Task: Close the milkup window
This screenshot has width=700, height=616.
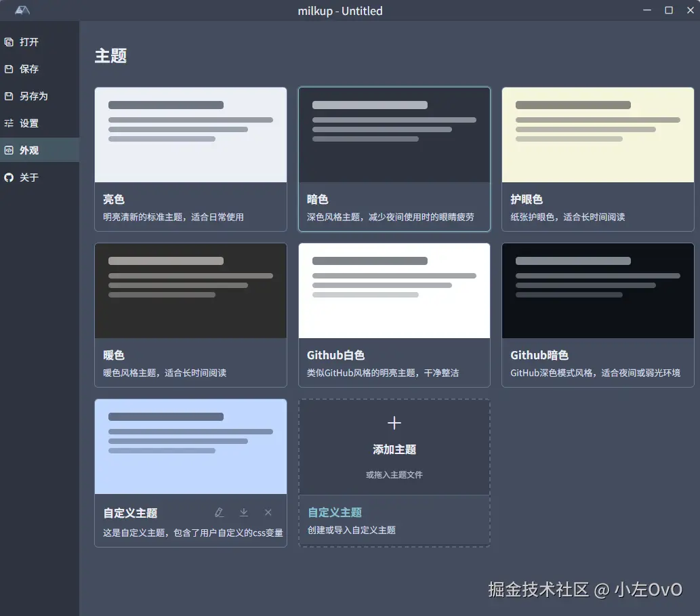Action: (691, 9)
